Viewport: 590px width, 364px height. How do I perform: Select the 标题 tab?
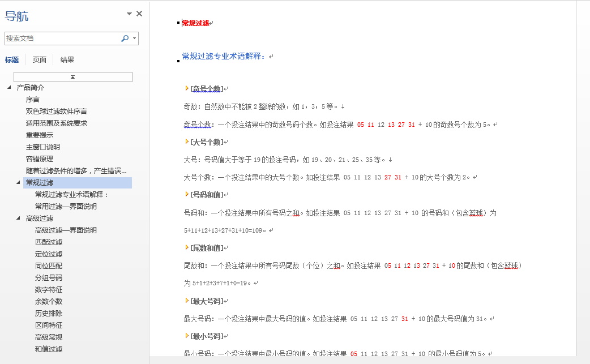[12, 60]
